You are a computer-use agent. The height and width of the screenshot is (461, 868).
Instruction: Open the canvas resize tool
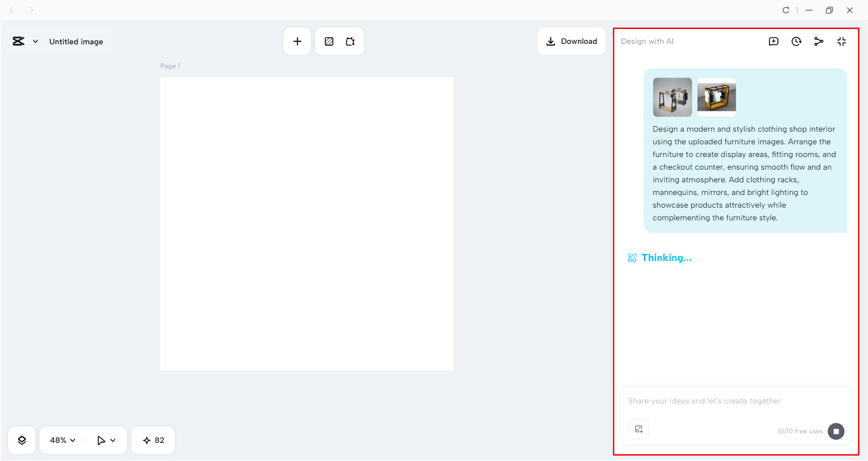351,42
